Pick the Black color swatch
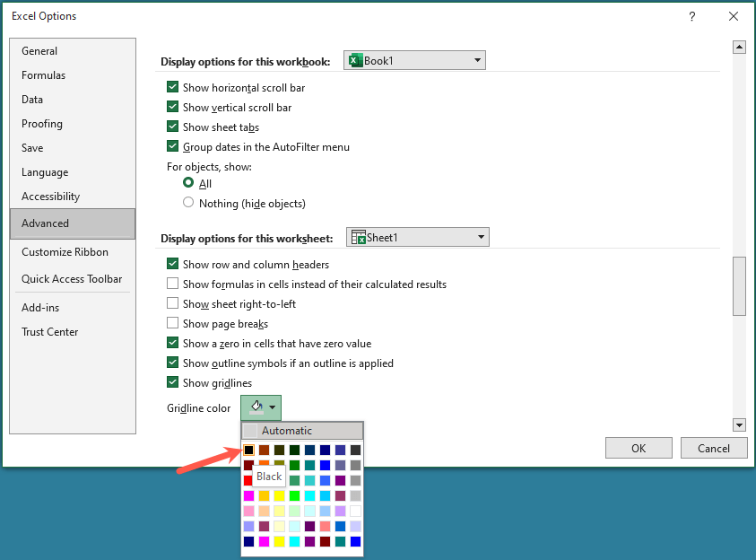 [248, 450]
